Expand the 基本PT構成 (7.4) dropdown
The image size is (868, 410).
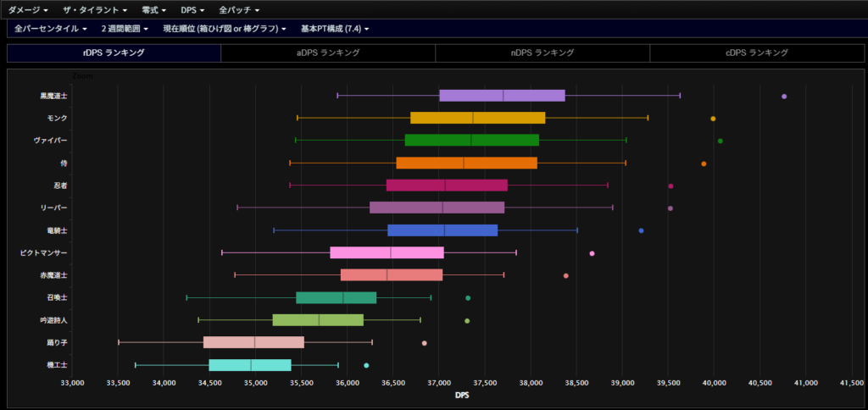335,29
